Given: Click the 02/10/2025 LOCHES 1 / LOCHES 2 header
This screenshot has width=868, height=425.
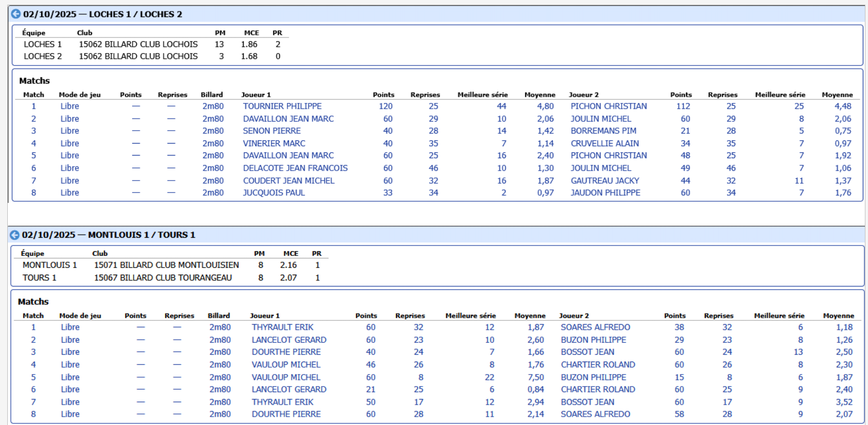Looking at the screenshot, I should pos(102,14).
